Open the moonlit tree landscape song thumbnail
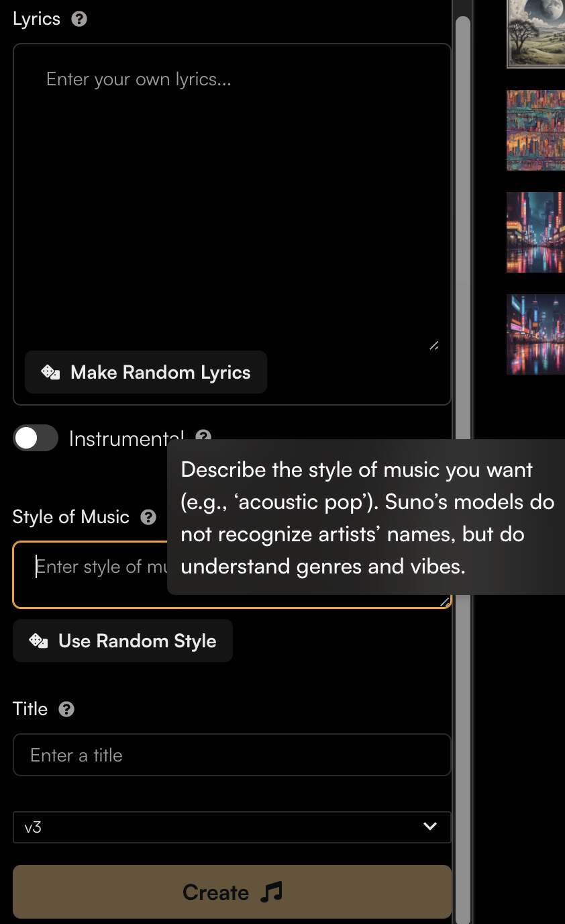The height and width of the screenshot is (924, 565). click(x=535, y=32)
